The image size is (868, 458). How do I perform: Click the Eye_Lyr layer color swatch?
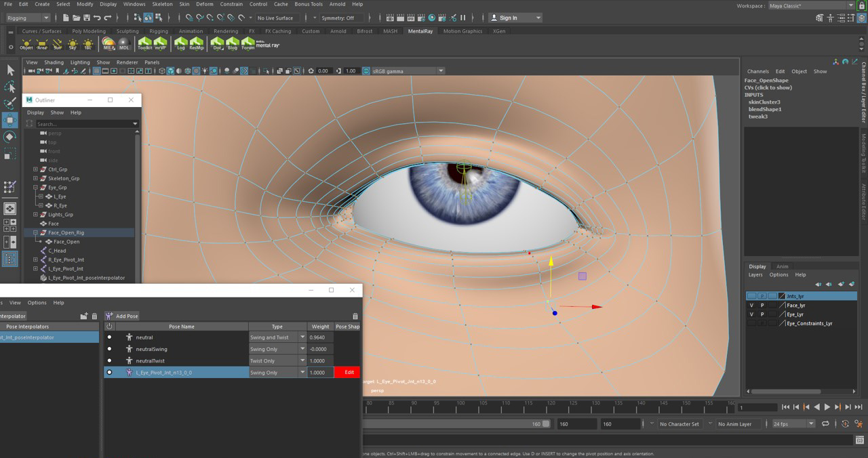click(x=782, y=314)
